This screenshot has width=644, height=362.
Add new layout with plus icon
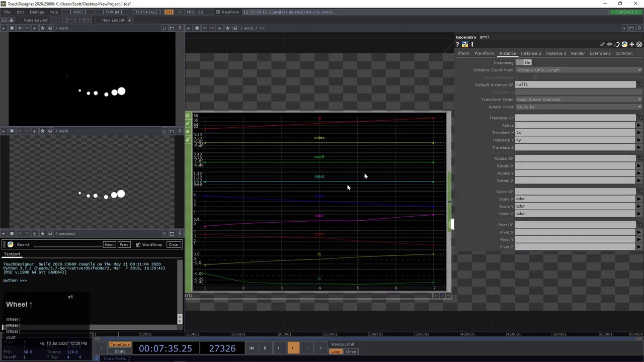click(129, 20)
